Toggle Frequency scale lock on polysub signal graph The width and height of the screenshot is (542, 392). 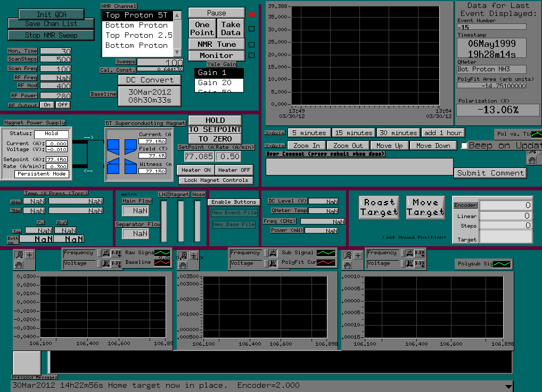403,254
